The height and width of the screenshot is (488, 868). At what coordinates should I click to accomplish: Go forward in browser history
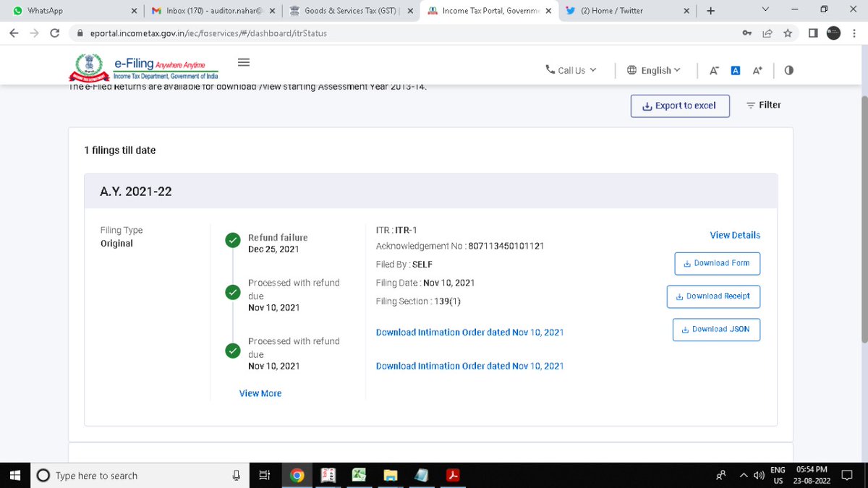(34, 33)
